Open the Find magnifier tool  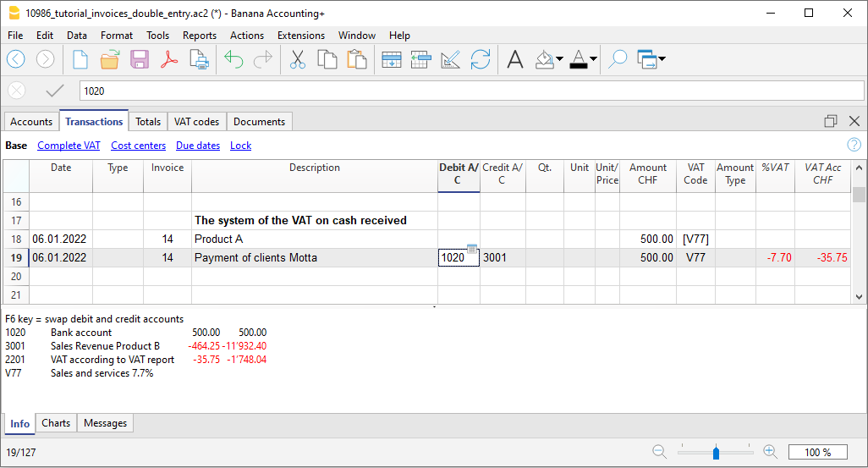click(618, 59)
